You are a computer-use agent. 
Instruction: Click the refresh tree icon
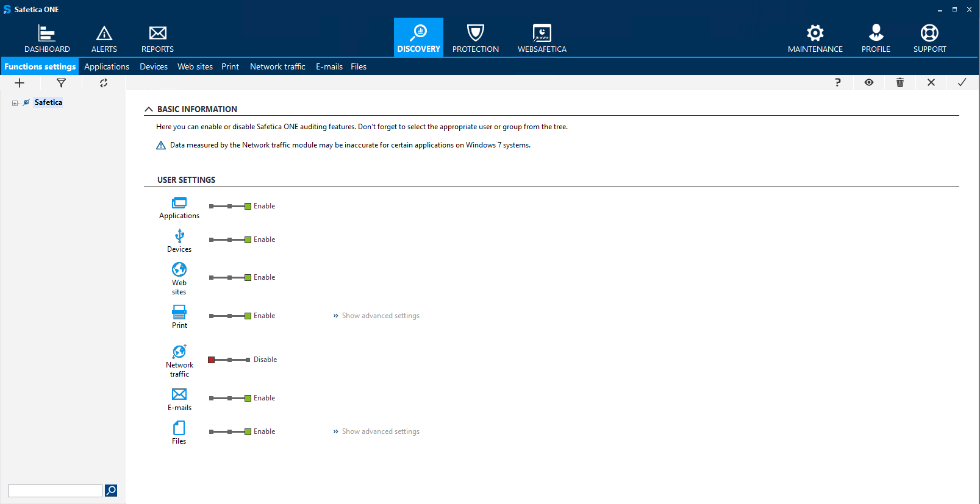[x=104, y=83]
